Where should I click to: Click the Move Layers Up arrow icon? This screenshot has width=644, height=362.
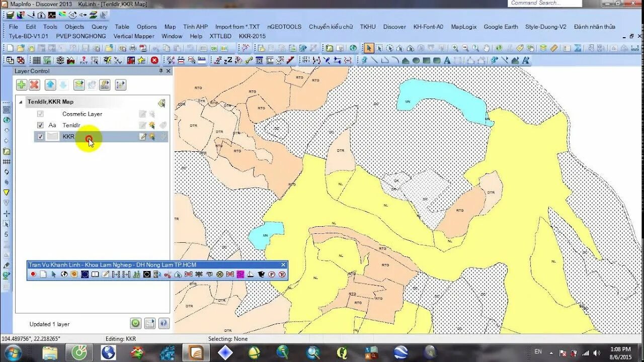[50, 84]
